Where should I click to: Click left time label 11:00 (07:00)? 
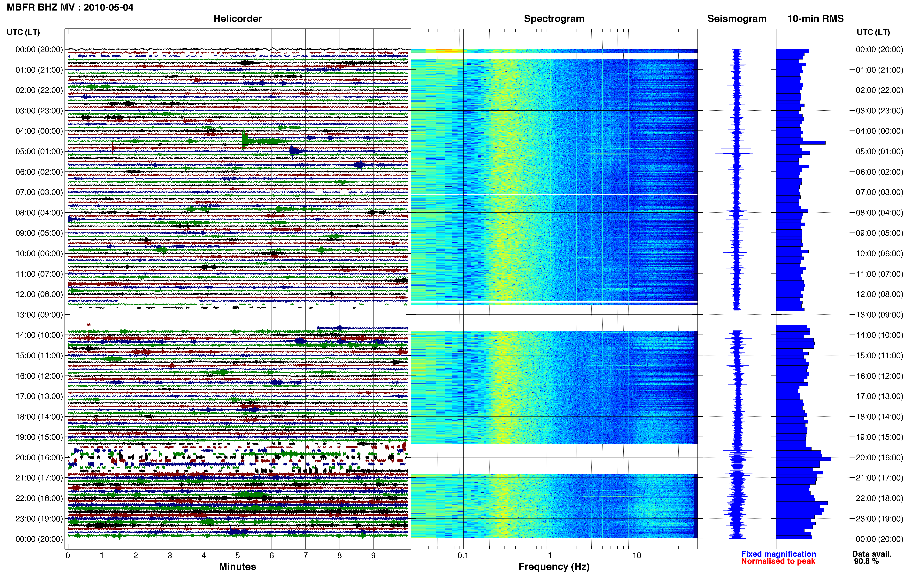[39, 274]
